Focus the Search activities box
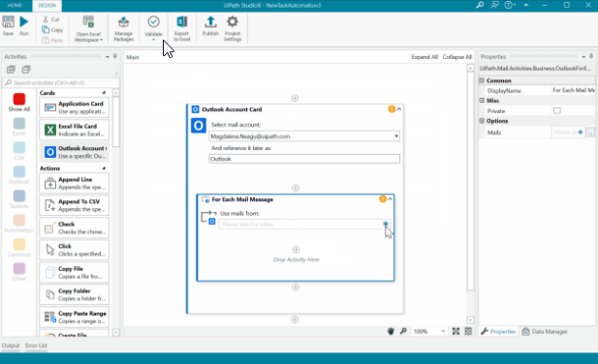This screenshot has width=598, height=364. 61,82
